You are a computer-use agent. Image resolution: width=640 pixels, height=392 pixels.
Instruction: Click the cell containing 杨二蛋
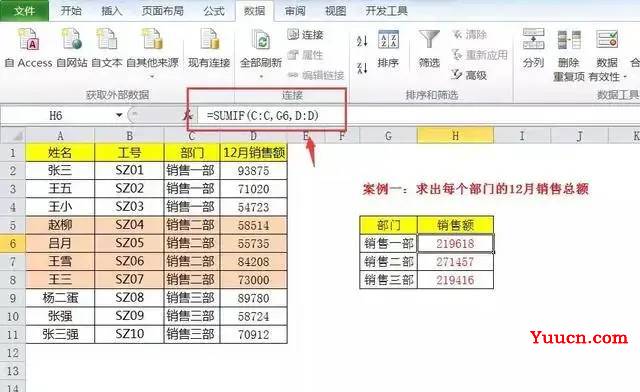click(60, 298)
